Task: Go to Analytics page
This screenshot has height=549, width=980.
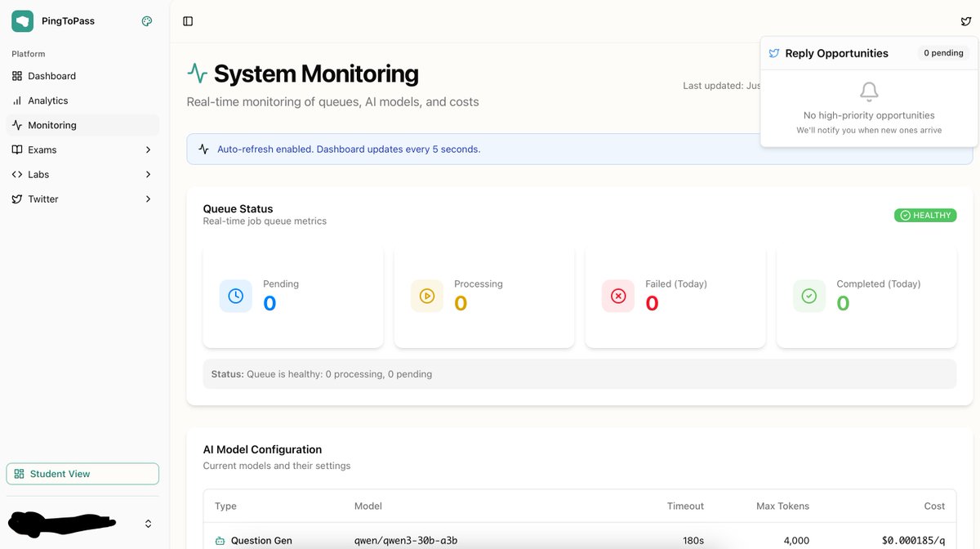Action: pyautogui.click(x=82, y=100)
